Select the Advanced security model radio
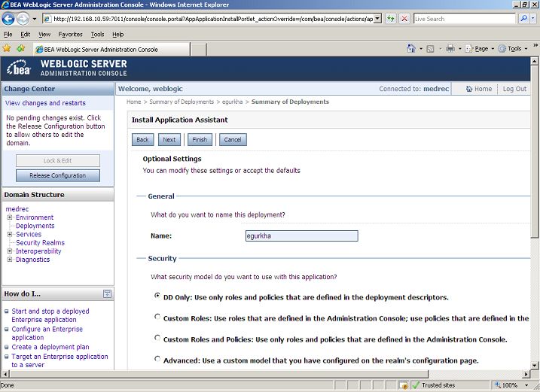Screen dimensions: 540x392 tap(157, 359)
